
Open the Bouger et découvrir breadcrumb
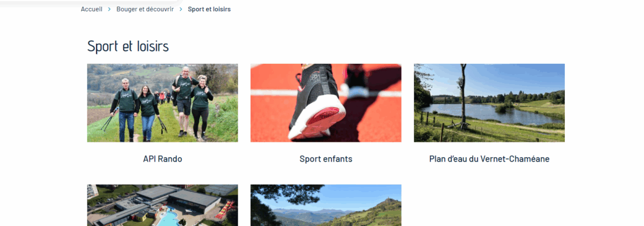[x=145, y=9]
